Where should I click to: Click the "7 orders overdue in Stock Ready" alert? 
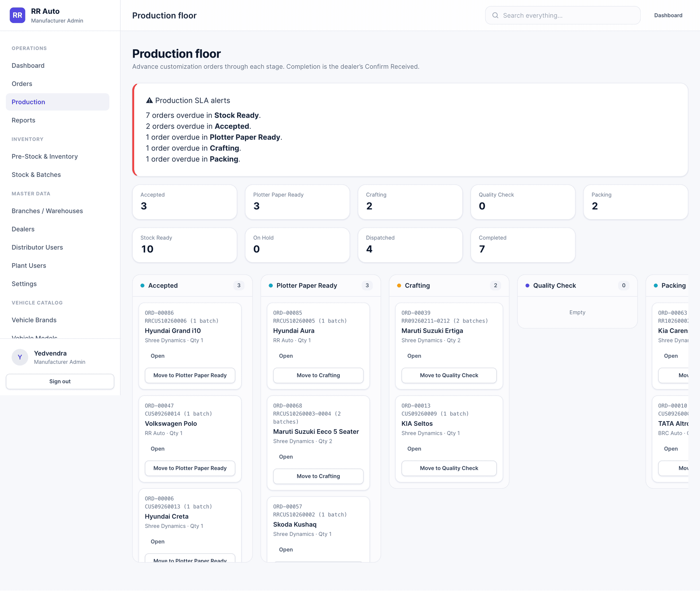[x=203, y=115]
